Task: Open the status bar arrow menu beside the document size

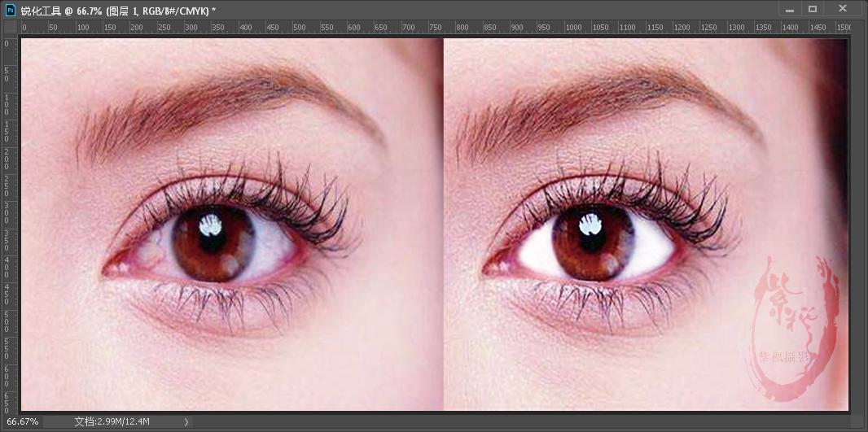Action: pyautogui.click(x=186, y=422)
